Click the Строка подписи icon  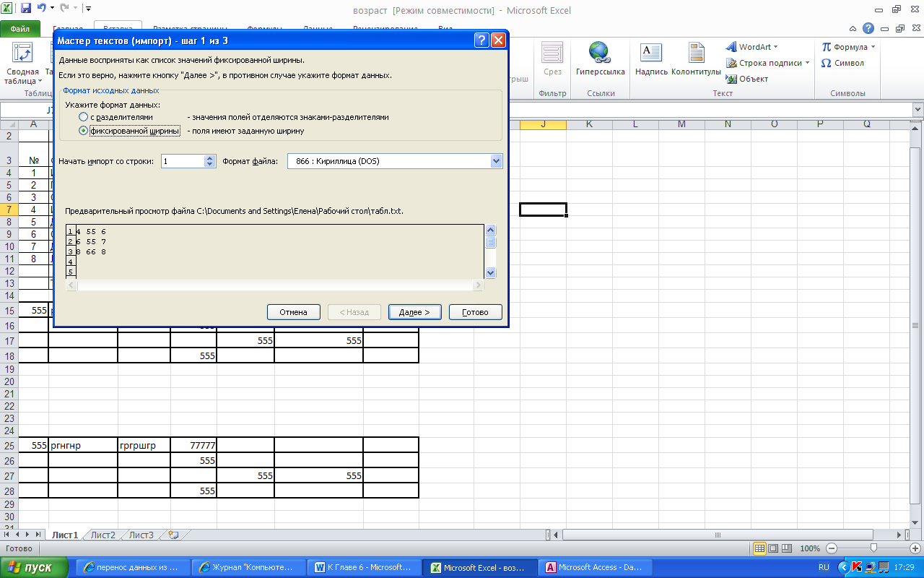[x=731, y=63]
